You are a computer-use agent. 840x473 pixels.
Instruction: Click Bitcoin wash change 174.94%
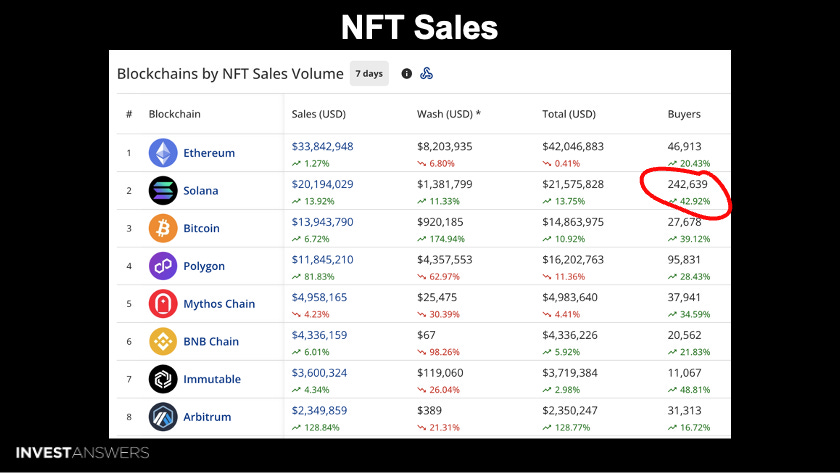click(441, 239)
